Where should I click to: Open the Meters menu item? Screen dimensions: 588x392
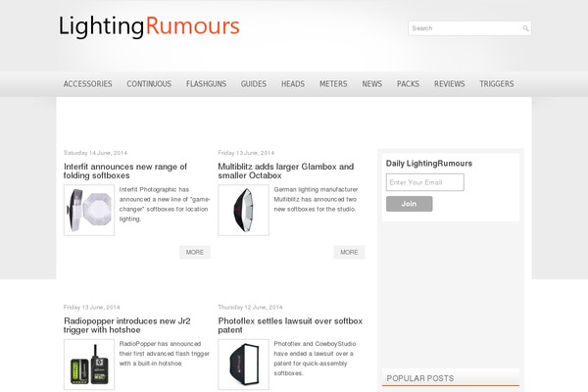tap(333, 84)
